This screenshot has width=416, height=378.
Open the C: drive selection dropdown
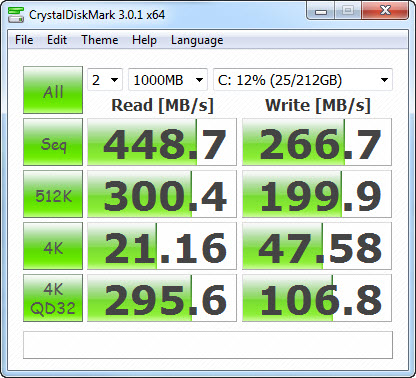(303, 80)
